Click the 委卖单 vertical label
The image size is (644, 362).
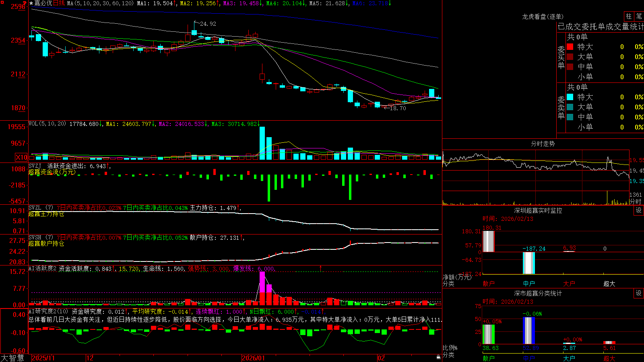pyautogui.click(x=561, y=108)
